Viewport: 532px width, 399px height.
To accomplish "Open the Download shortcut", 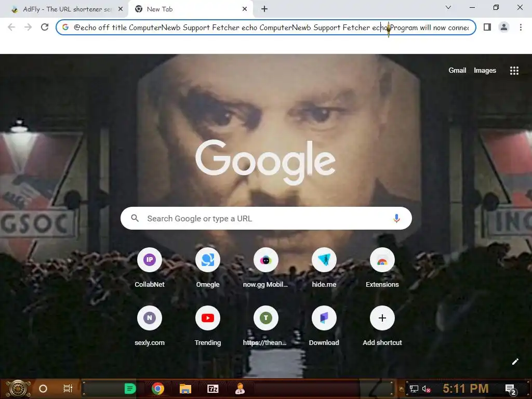I will tap(324, 326).
